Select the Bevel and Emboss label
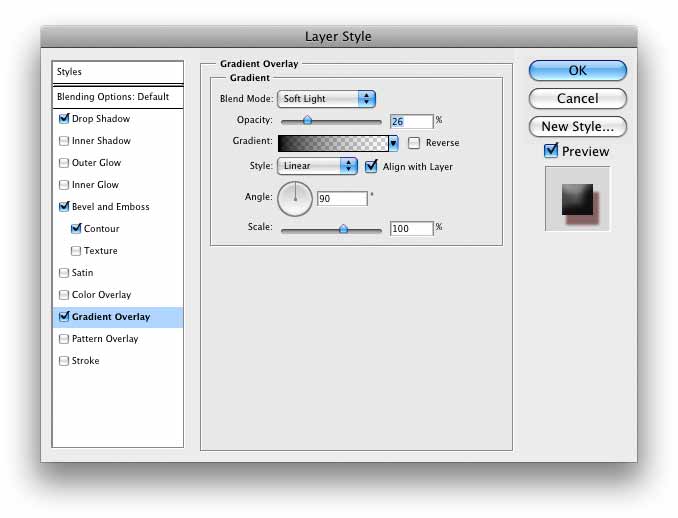Image resolution: width=678 pixels, height=518 pixels. pos(111,207)
